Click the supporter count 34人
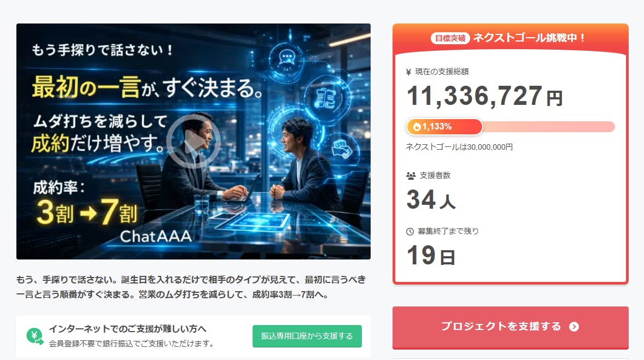Screen dimensions: 644x360 (431, 200)
